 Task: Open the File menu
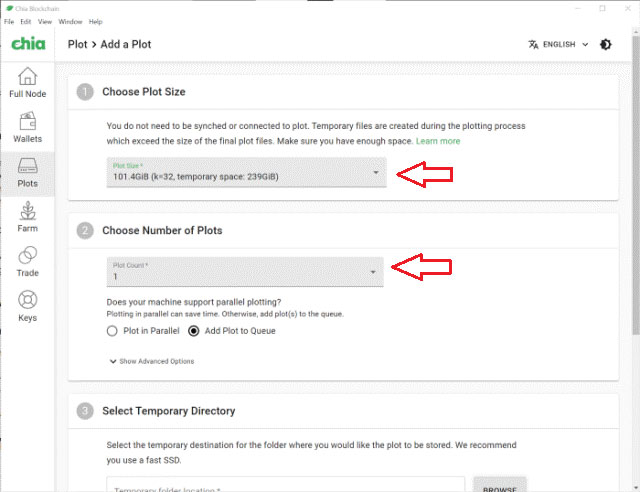[9, 22]
